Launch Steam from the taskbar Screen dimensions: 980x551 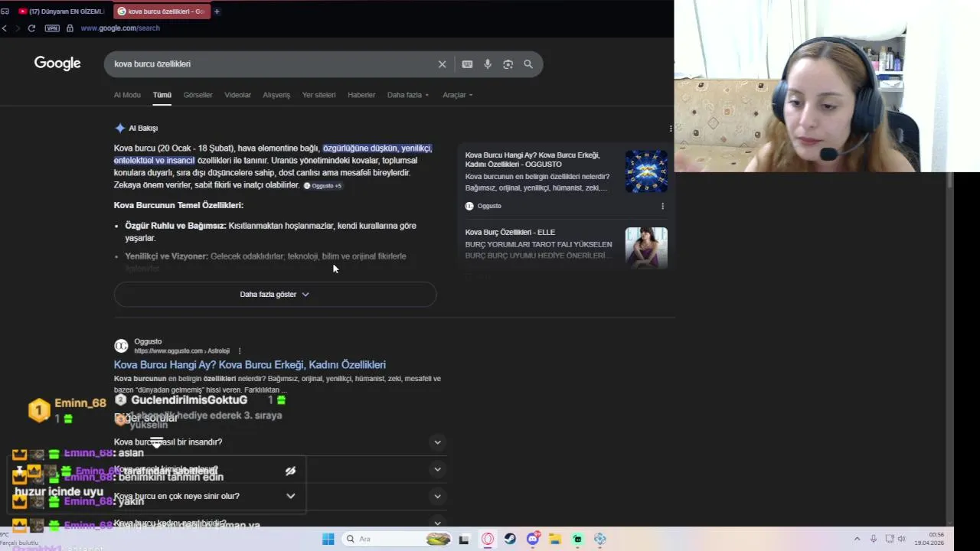click(510, 539)
